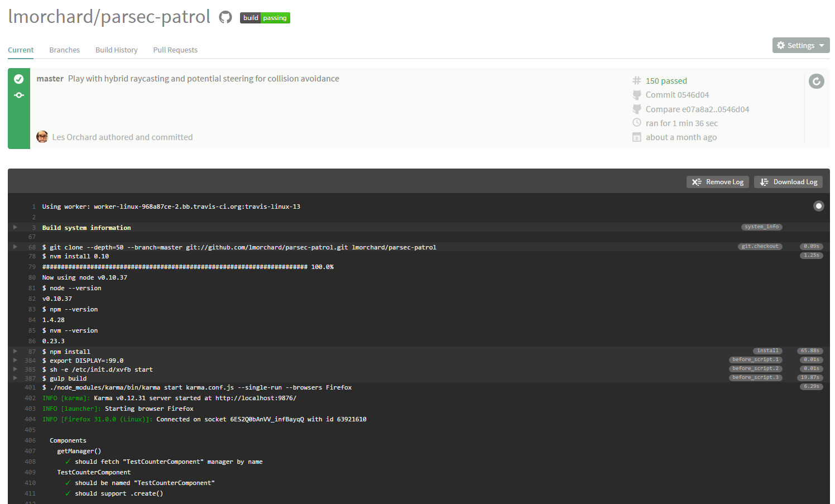Open the Commit 0546d04 link

(x=677, y=95)
